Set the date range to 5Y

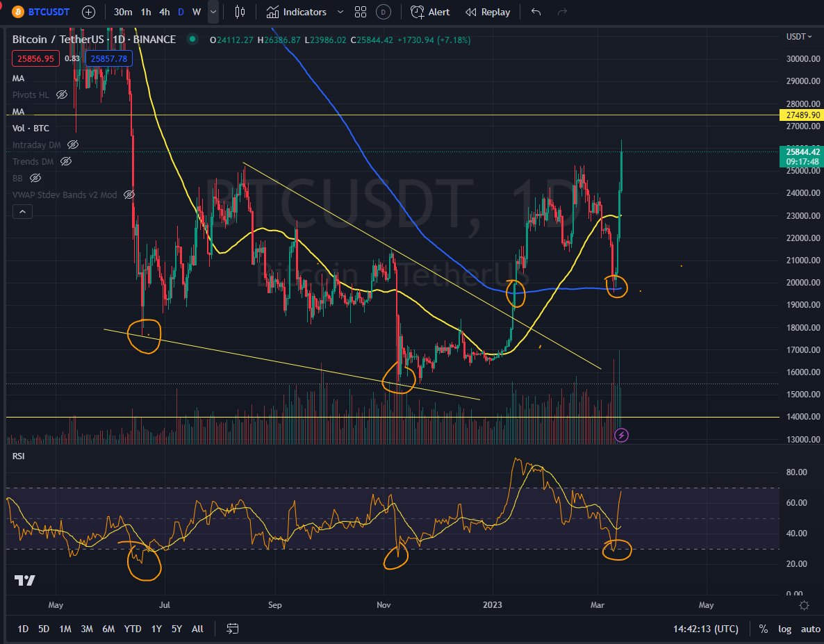[176, 629]
